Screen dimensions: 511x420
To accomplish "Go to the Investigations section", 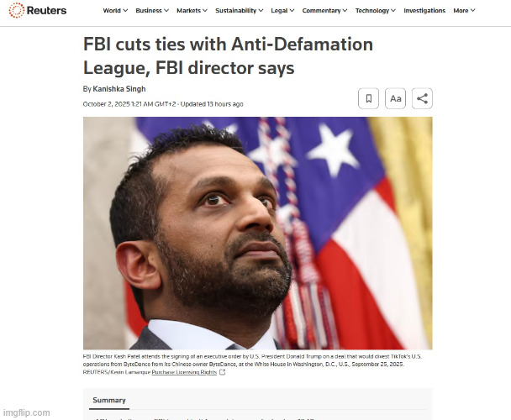I will point(424,10).
